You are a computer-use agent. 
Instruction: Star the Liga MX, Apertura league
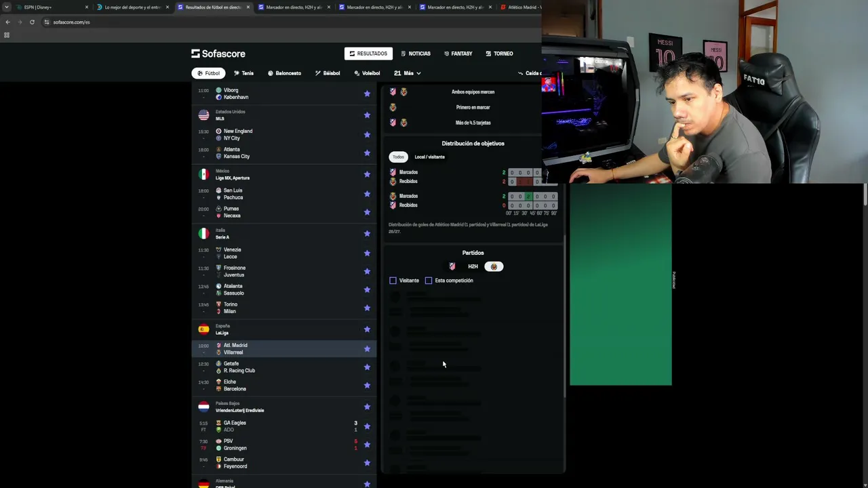tap(367, 174)
